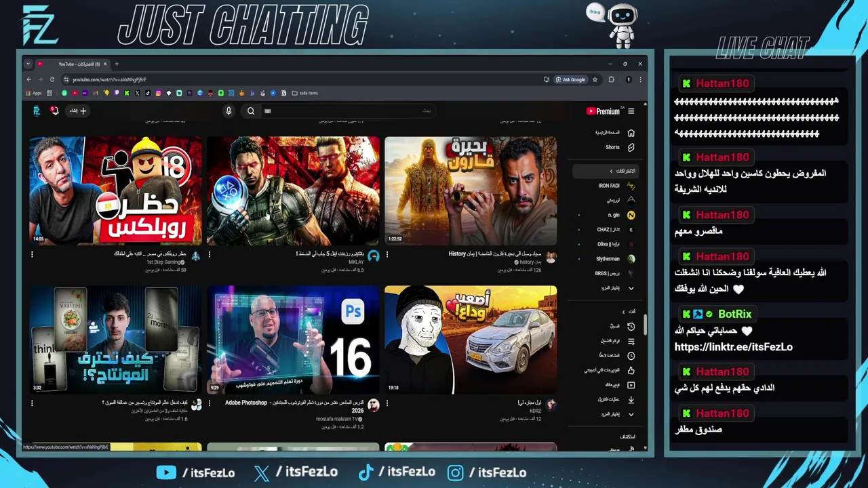This screenshot has width=868, height=488.
Task: Open the 'salla items' bookmark folder
Action: pyautogui.click(x=304, y=93)
